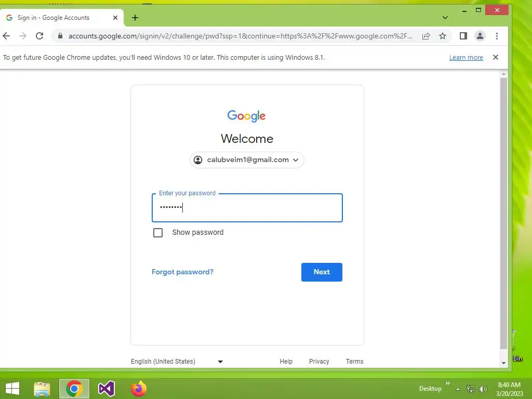Launch Visual Studio from the taskbar

click(106, 389)
